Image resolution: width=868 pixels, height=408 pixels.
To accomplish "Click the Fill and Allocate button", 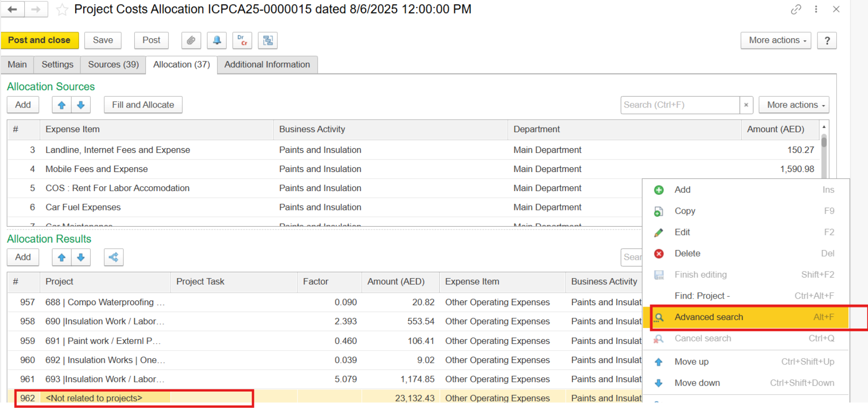I will pyautogui.click(x=143, y=105).
